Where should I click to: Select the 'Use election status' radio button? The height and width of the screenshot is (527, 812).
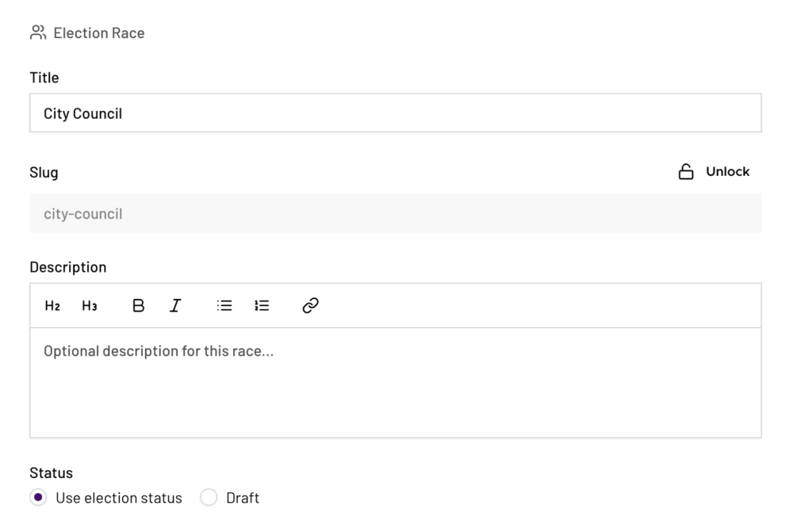tap(37, 498)
